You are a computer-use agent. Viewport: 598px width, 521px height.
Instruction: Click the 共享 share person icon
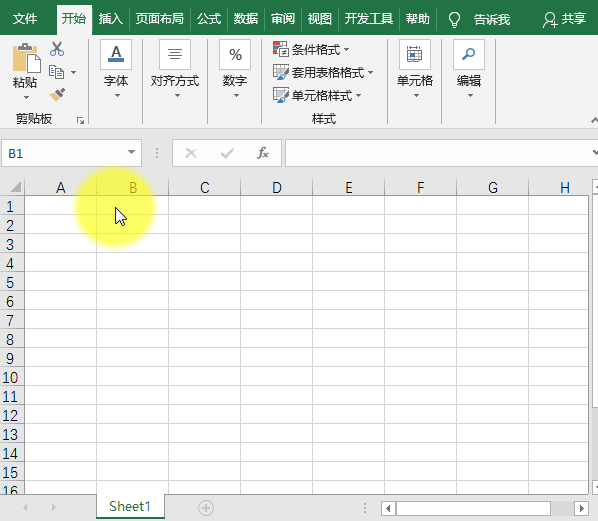550,19
